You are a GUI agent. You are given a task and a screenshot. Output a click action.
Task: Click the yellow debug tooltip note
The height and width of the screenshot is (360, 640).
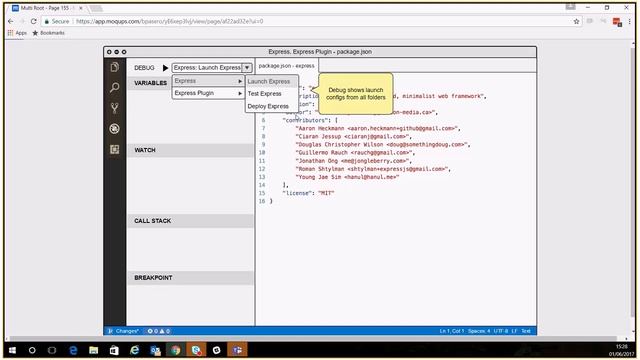tap(356, 93)
